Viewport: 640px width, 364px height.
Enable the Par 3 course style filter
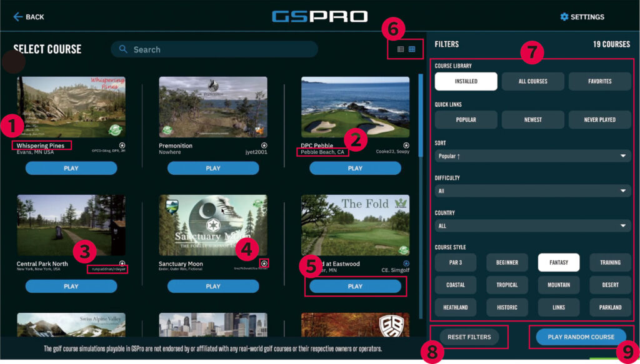tap(456, 262)
